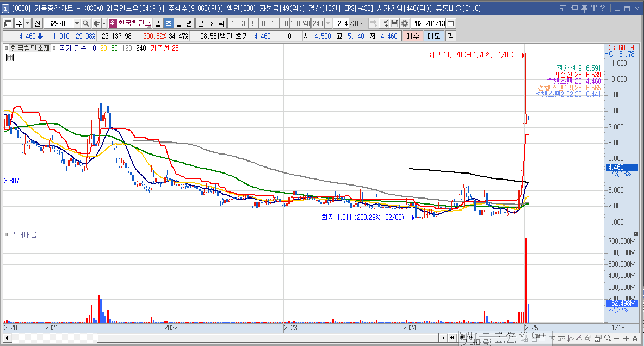Click the 한국첨단소재 stock name label in toolbar

coord(135,24)
